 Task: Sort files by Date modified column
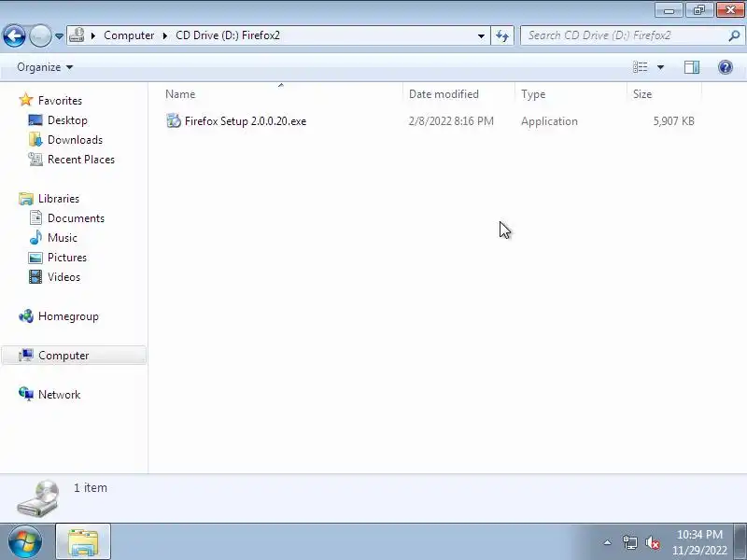[x=458, y=94]
